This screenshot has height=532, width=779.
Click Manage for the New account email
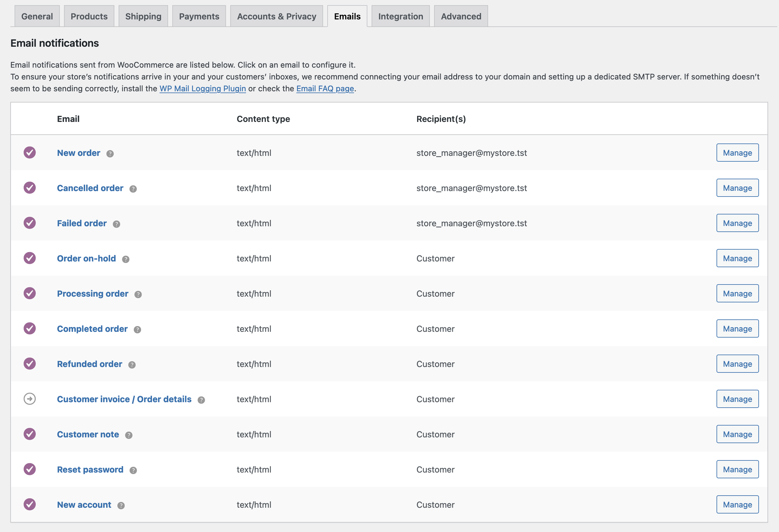[x=737, y=504]
